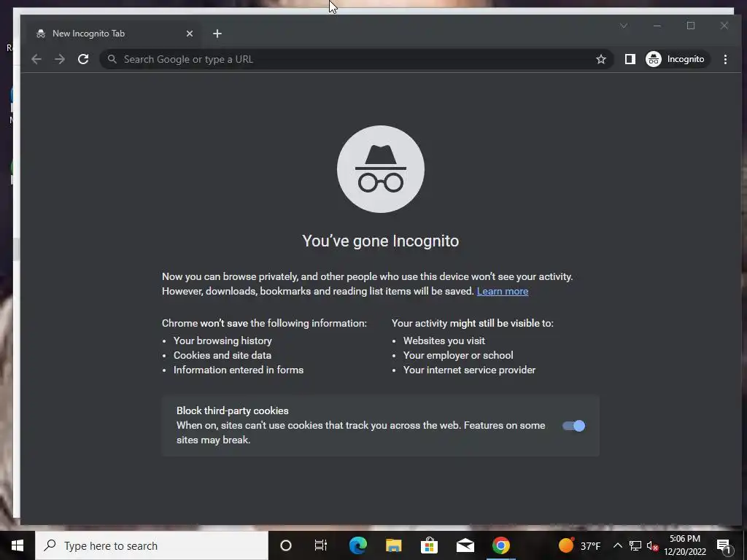Reload the page with the refresh icon

point(83,59)
